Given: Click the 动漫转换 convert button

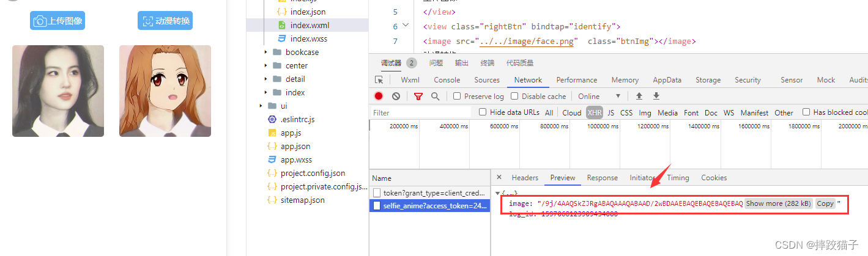Looking at the screenshot, I should (165, 21).
